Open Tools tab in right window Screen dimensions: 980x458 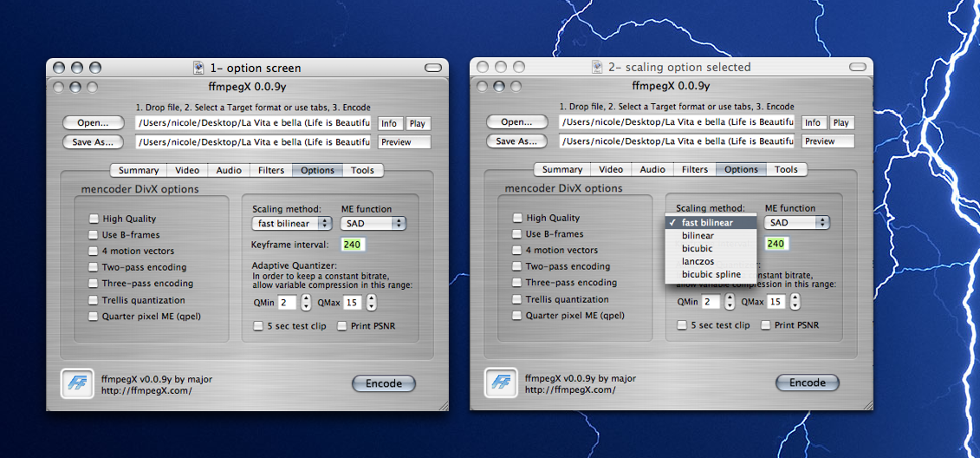(x=786, y=169)
